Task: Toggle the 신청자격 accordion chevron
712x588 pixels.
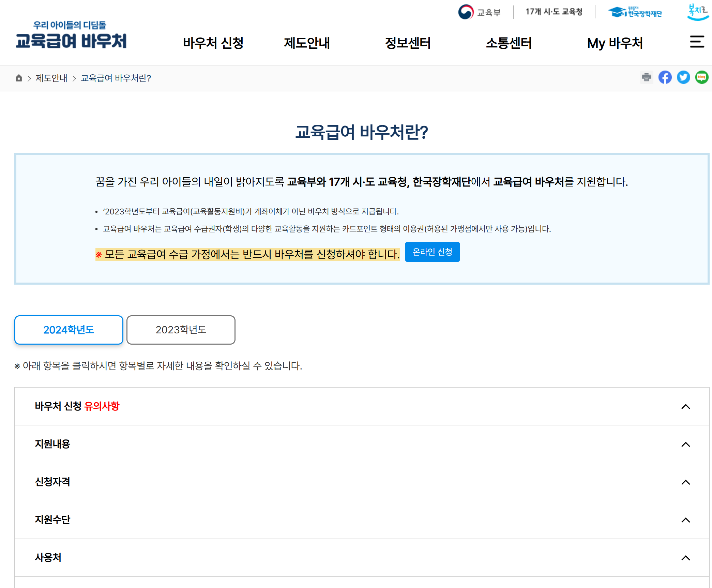Action: (x=685, y=482)
